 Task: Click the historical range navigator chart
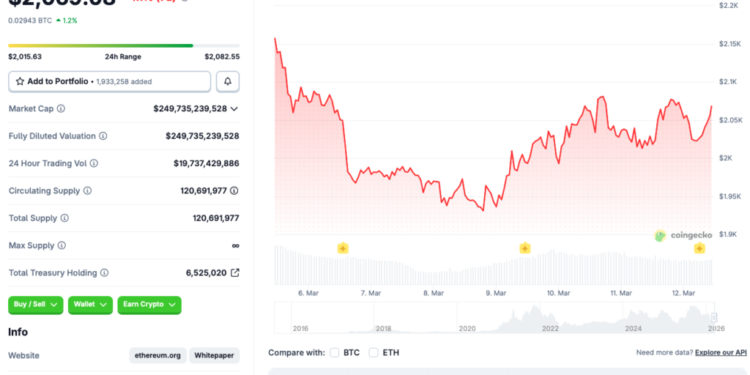[x=494, y=317]
